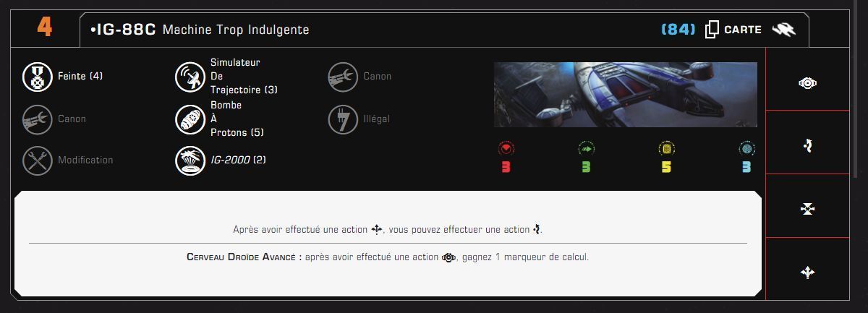Click the greyed Canon slot under Feinte
This screenshot has height=313, width=868.
pyautogui.click(x=36, y=119)
